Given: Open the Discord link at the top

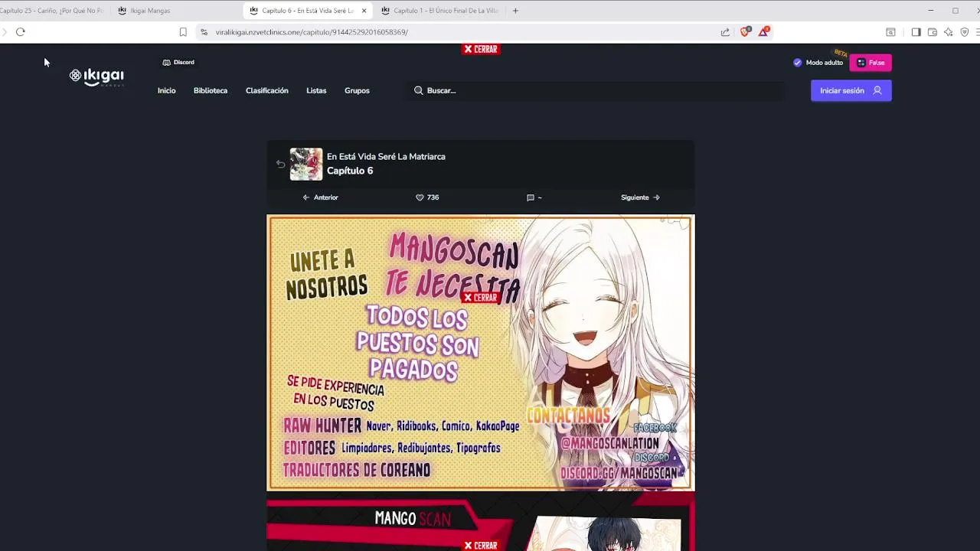Looking at the screenshot, I should 178,62.
